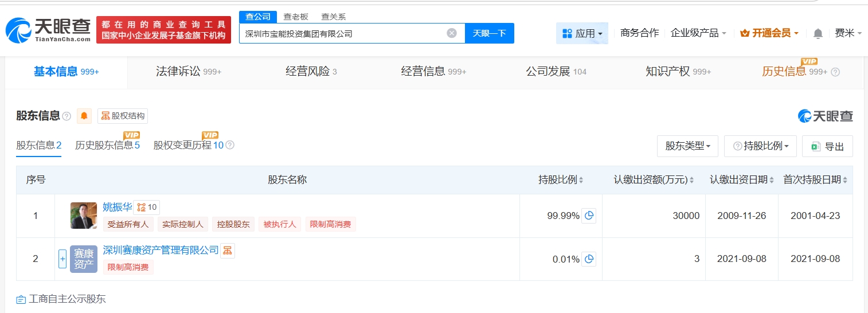Click the help icon after 股权变更历程 10
Viewport: 868px width, 313px height.
pos(230,145)
